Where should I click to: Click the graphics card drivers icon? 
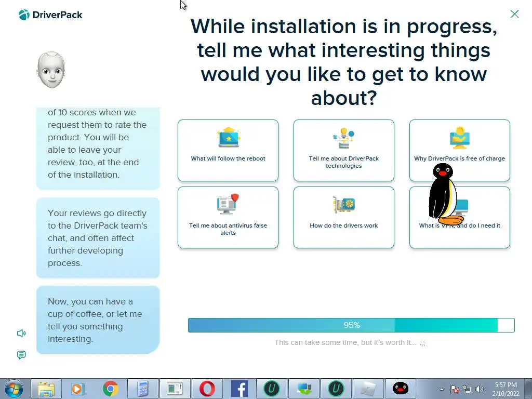(344, 205)
